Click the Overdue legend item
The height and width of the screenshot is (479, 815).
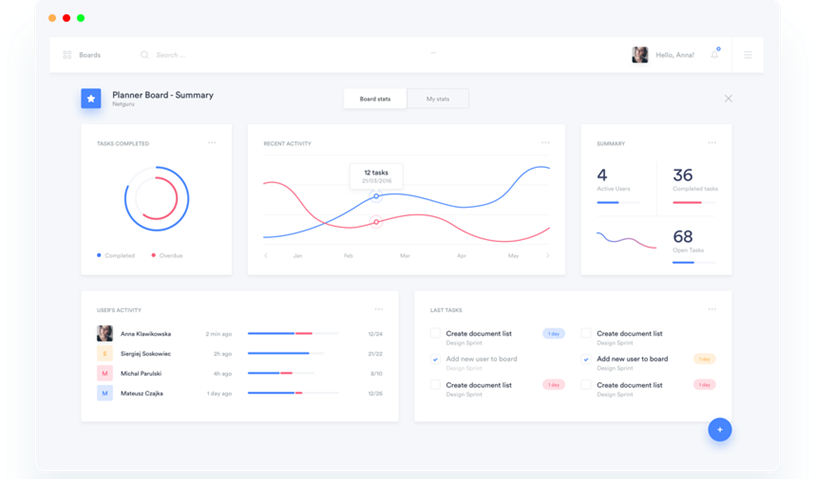167,255
